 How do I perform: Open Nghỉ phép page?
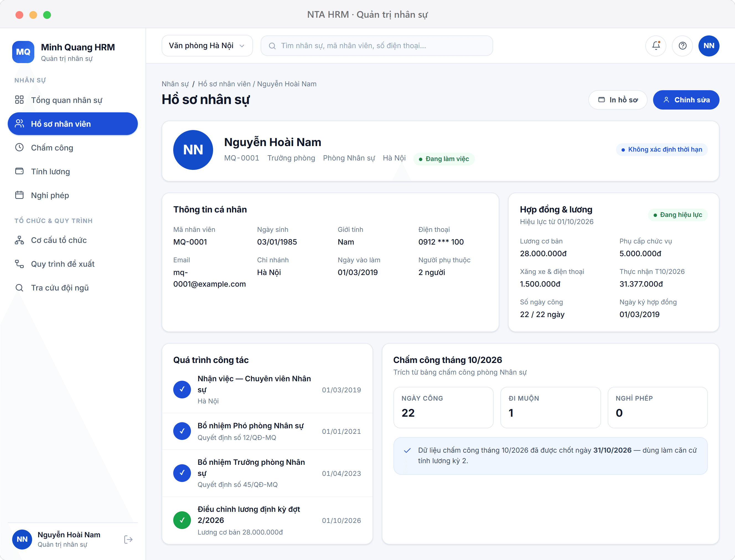click(x=73, y=195)
